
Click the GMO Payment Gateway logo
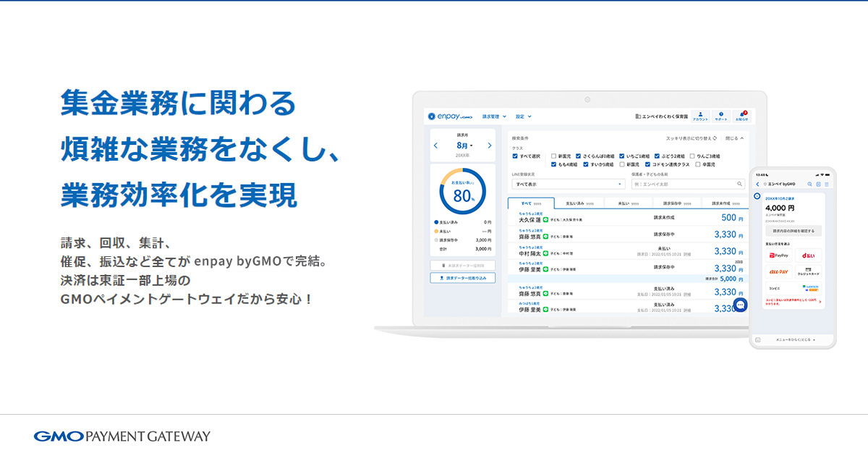(x=122, y=436)
